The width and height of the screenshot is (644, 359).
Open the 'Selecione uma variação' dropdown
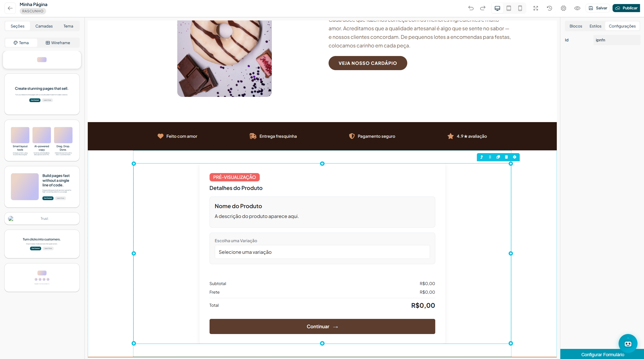pos(322,252)
